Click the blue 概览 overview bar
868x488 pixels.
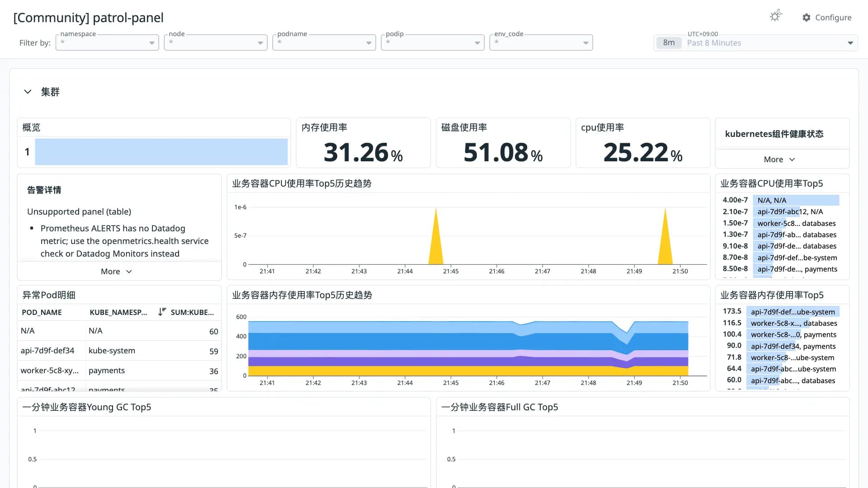coord(161,152)
